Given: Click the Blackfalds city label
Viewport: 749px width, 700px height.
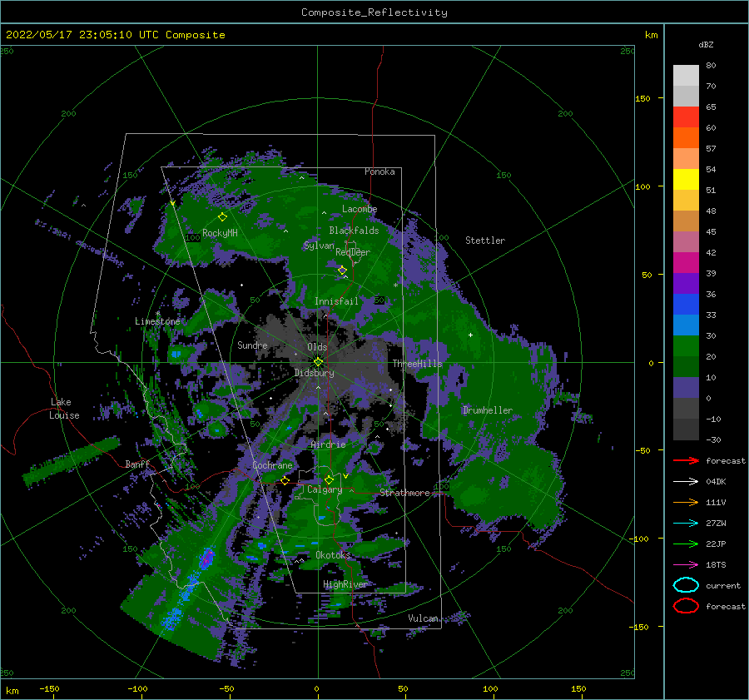Looking at the screenshot, I should click(x=354, y=231).
